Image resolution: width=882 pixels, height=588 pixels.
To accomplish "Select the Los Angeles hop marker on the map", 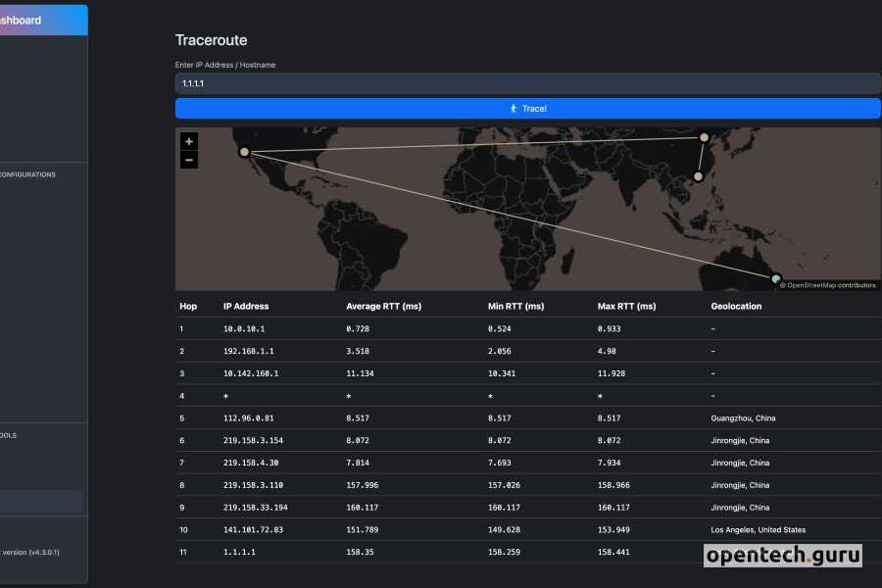I will tap(243, 152).
